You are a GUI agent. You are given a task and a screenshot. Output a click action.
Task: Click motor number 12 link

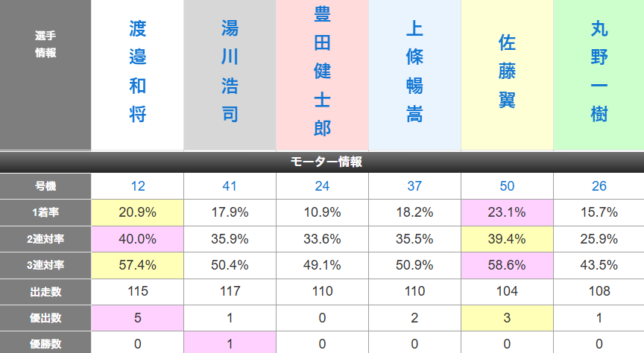(138, 186)
